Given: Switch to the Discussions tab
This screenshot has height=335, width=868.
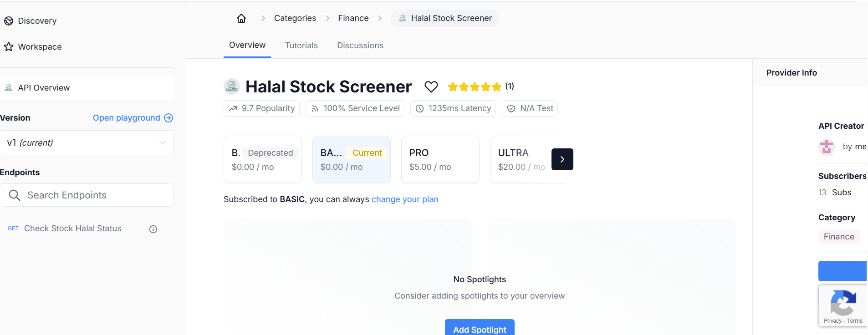Looking at the screenshot, I should [360, 45].
